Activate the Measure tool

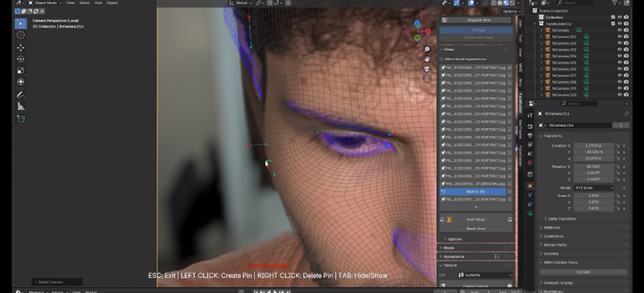click(20, 106)
